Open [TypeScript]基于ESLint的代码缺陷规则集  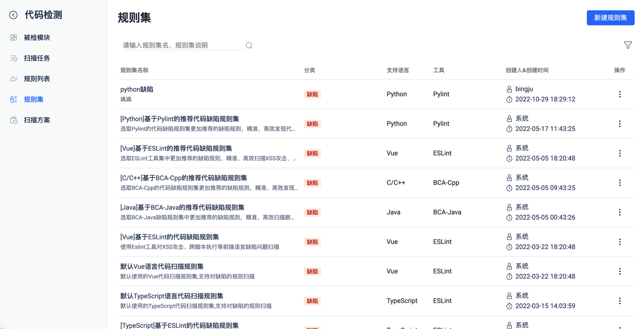pyautogui.click(x=180, y=325)
